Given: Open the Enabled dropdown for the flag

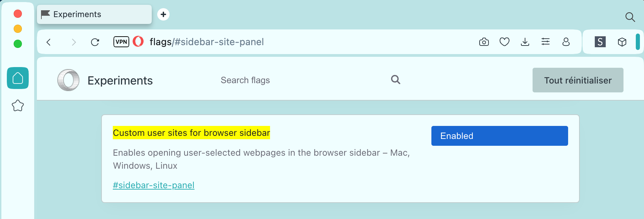Looking at the screenshot, I should (499, 136).
